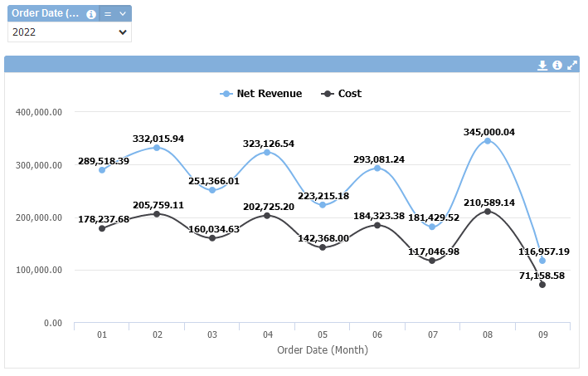Click the Net Revenue point for month 03

[212, 190]
